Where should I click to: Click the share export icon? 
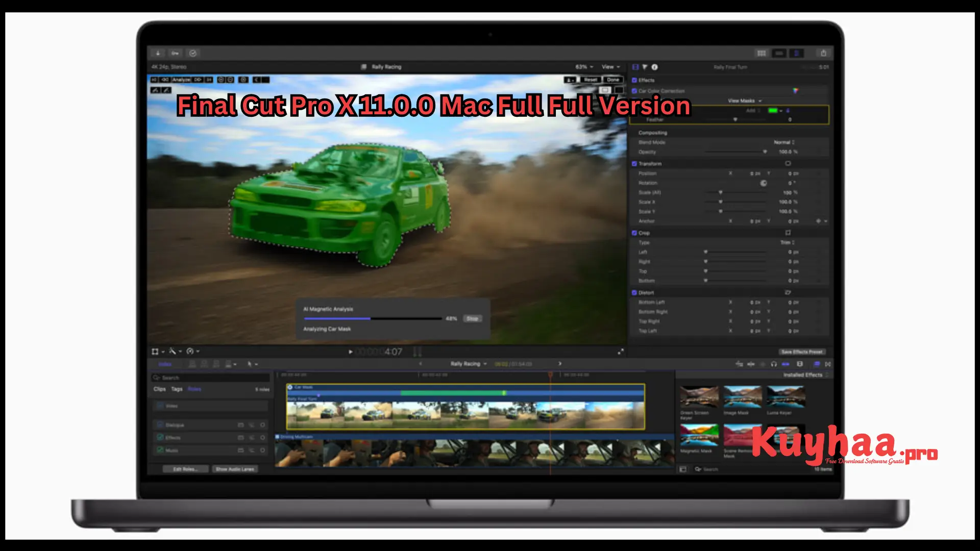coord(823,53)
